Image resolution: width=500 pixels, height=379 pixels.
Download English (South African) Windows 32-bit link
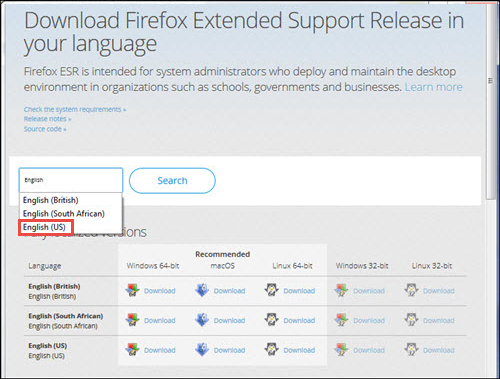pos(369,320)
